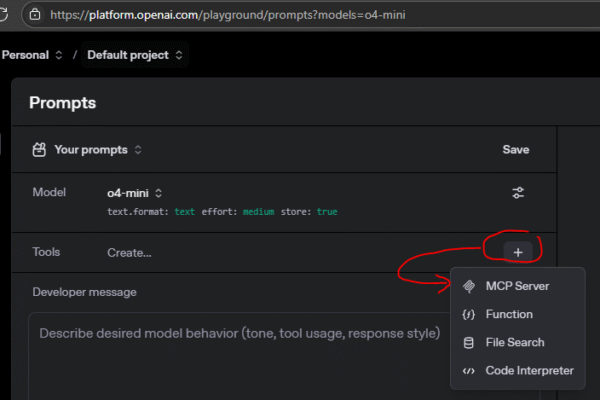The image size is (600, 400).
Task: Choose Function from the tools menu
Action: [x=508, y=314]
